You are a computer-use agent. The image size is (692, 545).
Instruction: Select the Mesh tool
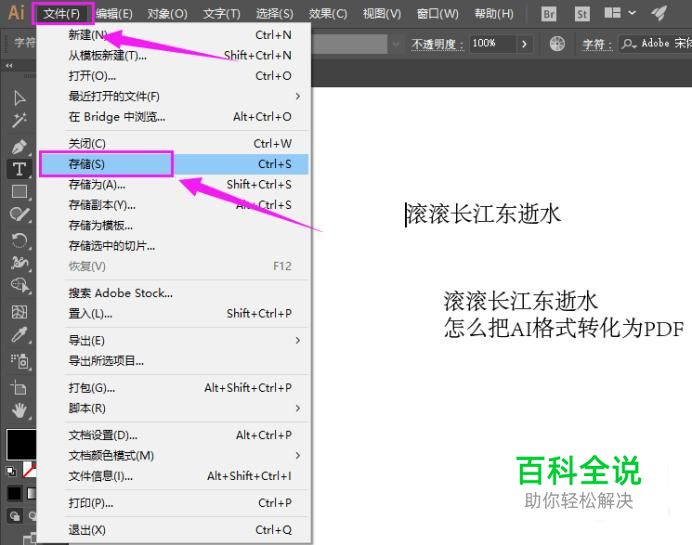19,312
